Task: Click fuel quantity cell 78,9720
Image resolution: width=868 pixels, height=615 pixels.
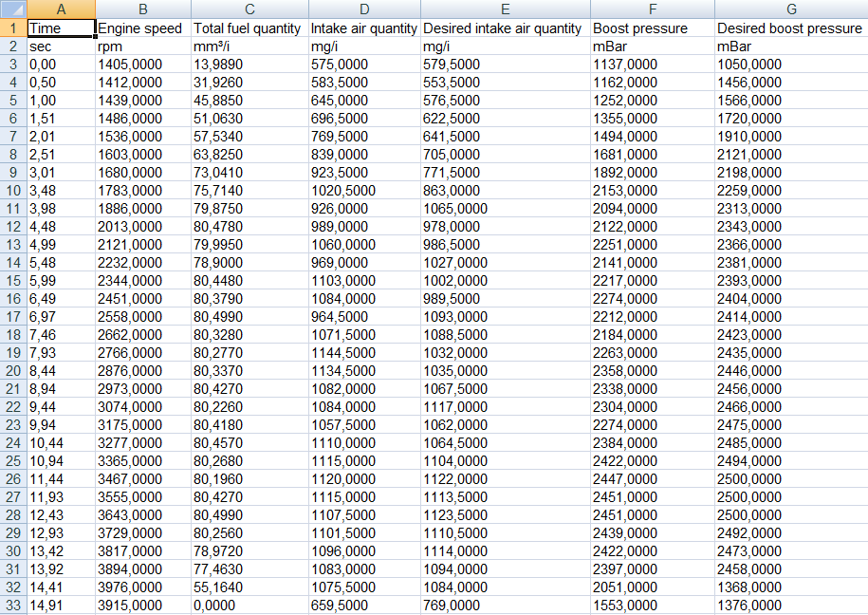Action: (249, 551)
